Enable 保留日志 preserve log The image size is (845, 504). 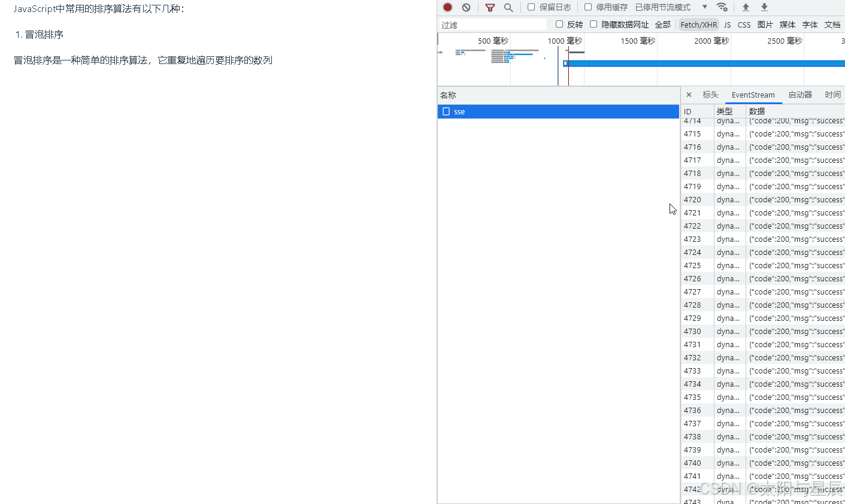click(530, 7)
